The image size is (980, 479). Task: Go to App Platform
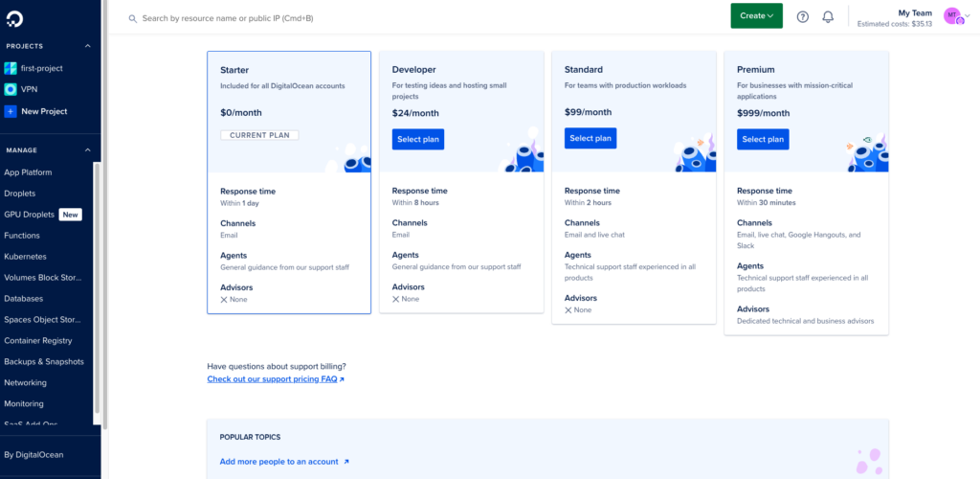28,172
